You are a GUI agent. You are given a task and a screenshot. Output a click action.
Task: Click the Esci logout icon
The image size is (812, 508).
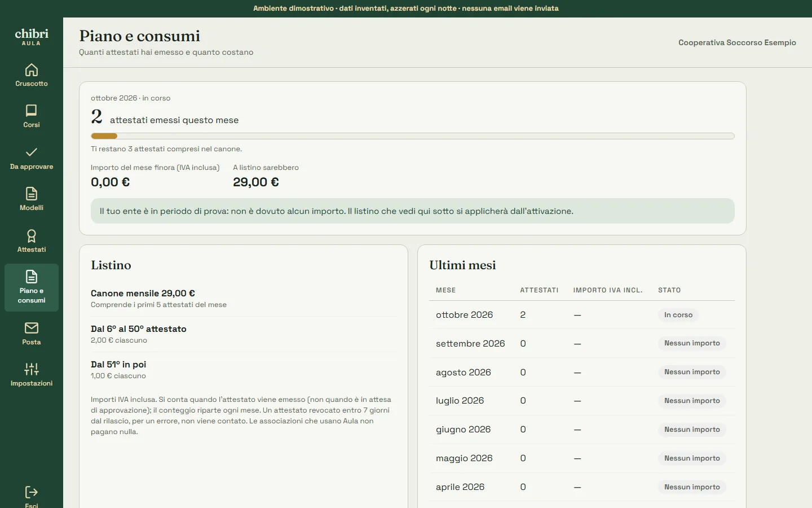32,492
